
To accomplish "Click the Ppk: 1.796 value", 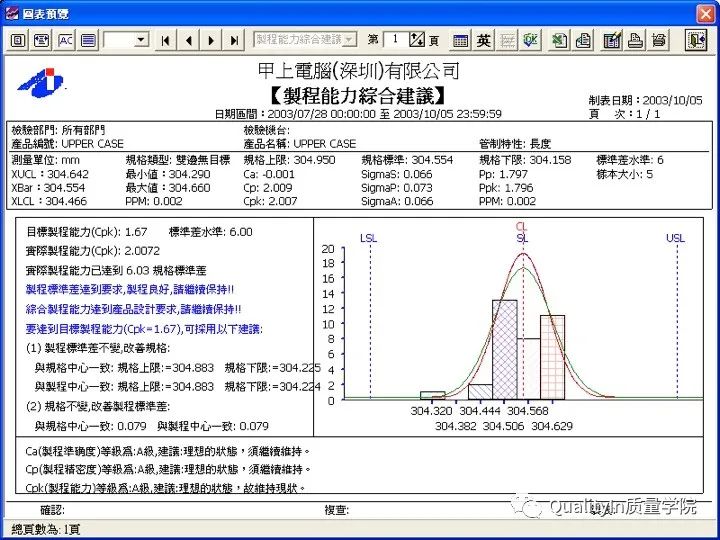I will click(506, 188).
